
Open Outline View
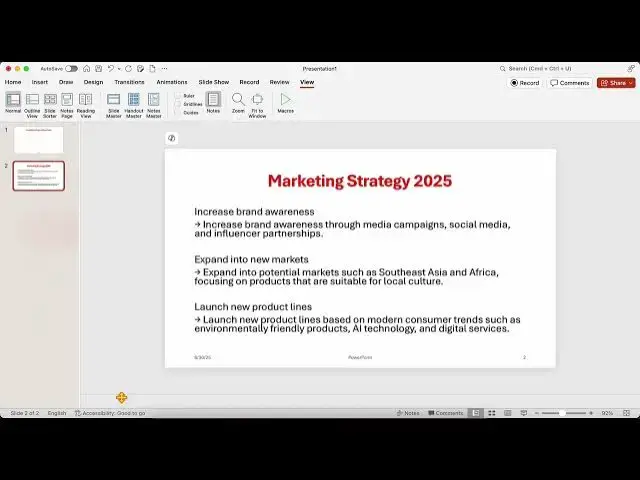coord(32,105)
